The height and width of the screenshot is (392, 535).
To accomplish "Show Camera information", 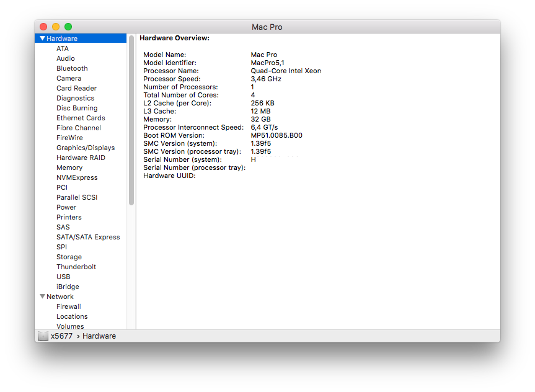I will (x=69, y=78).
